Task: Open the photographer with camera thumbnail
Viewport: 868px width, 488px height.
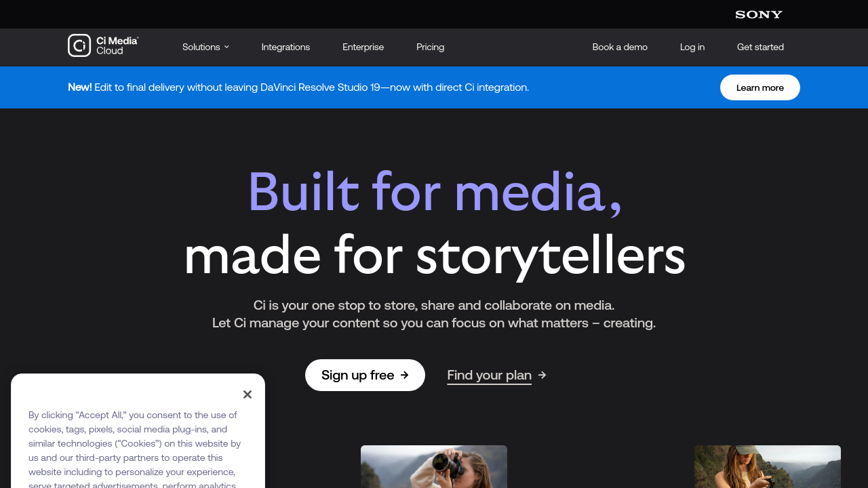Action: [434, 466]
